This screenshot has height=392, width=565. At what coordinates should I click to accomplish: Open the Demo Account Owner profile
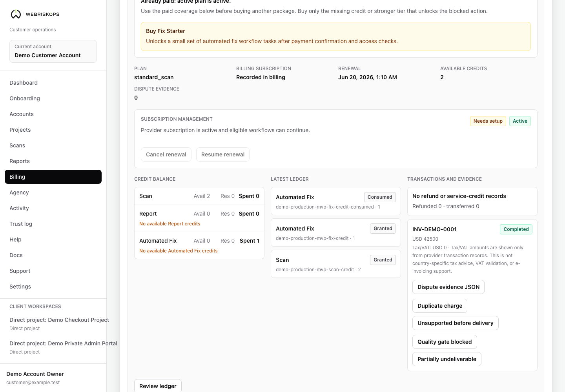point(35,378)
